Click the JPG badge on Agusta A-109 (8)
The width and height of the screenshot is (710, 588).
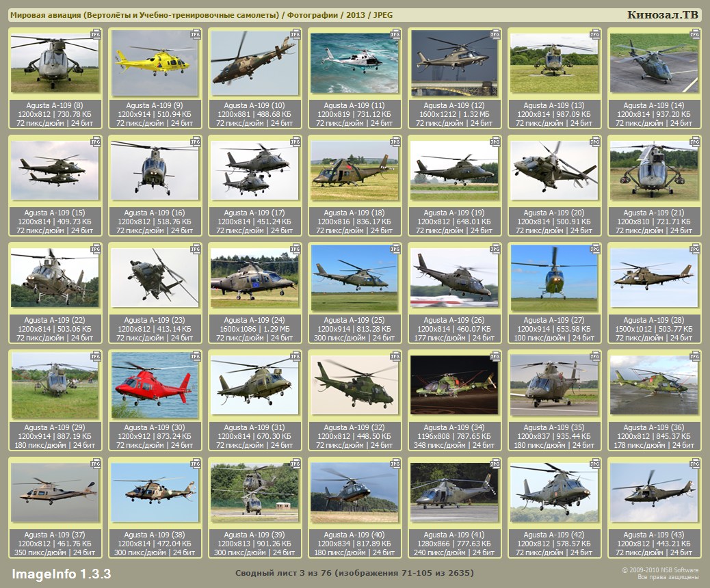pyautogui.click(x=95, y=34)
